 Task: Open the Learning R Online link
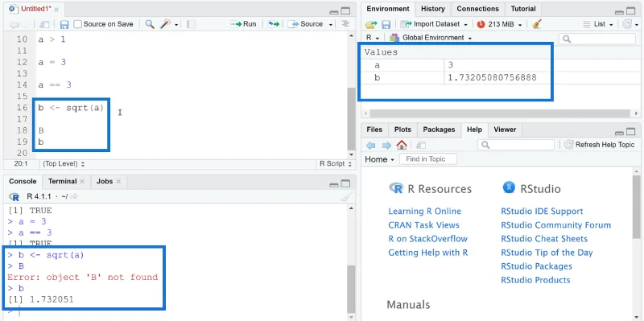click(425, 211)
